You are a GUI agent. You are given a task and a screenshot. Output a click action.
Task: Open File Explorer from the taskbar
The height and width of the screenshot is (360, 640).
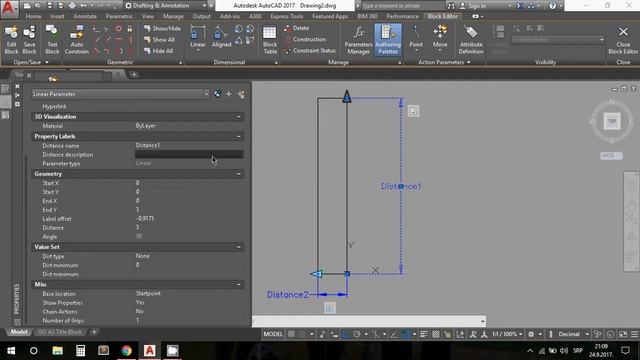pyautogui.click(x=57, y=351)
